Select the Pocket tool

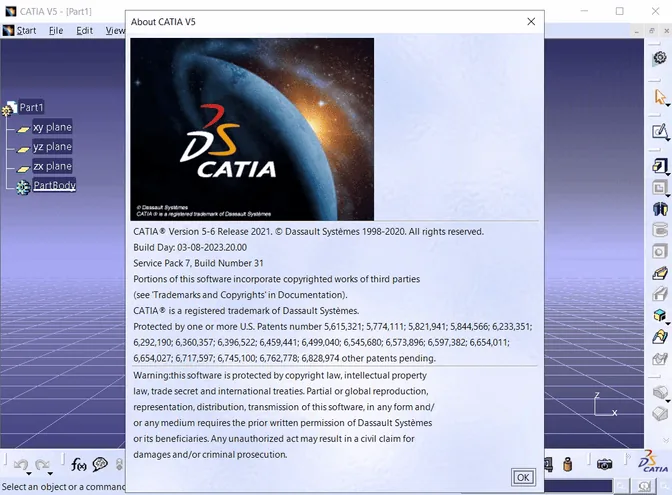tap(659, 188)
